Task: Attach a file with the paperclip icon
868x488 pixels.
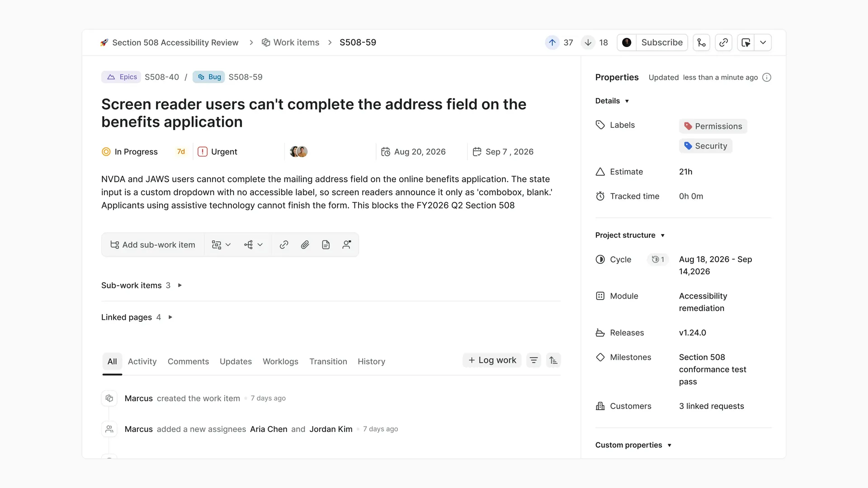Action: (305, 245)
